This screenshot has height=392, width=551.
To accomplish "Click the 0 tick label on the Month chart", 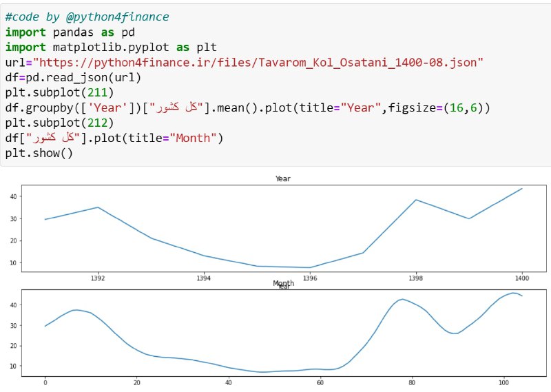I will pos(45,382).
